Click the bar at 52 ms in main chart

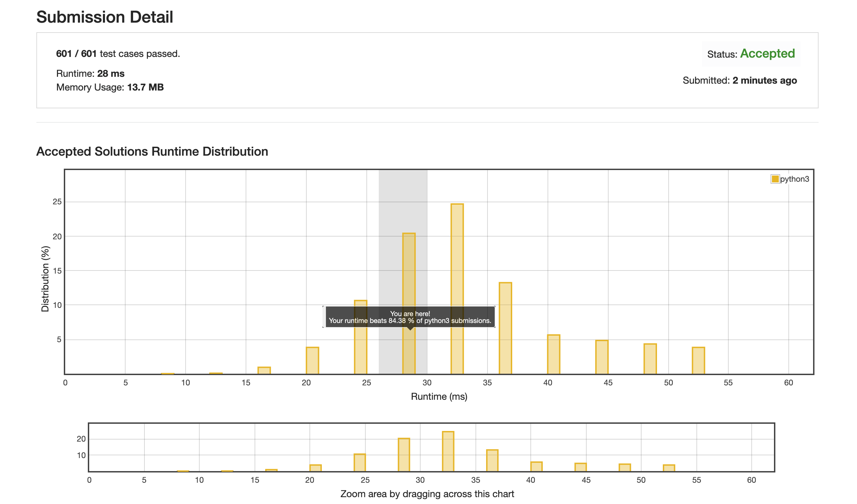click(698, 360)
